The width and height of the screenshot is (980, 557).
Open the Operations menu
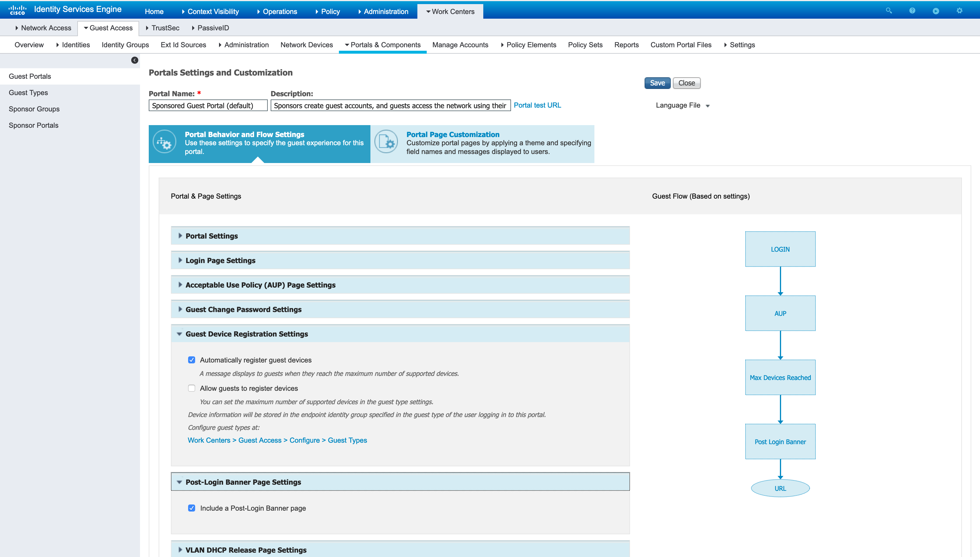(x=277, y=11)
